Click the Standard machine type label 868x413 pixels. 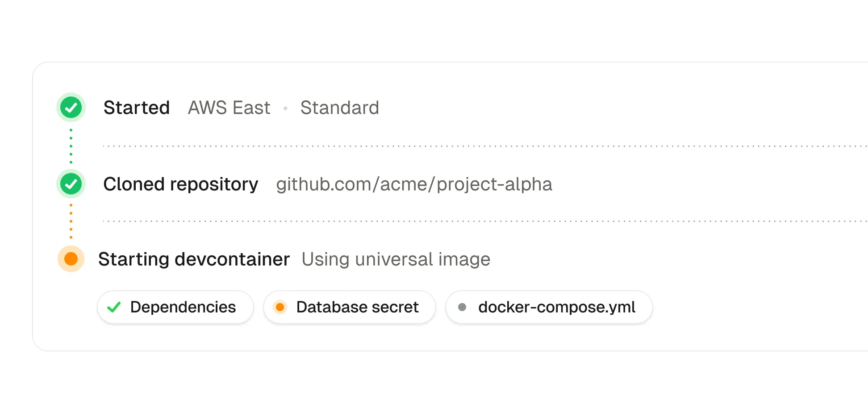340,108
